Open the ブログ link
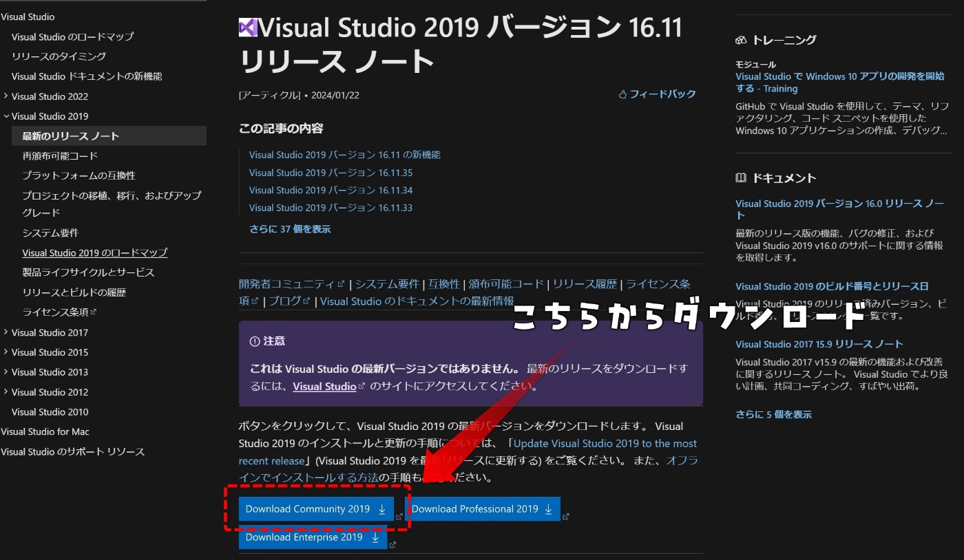 (x=285, y=301)
